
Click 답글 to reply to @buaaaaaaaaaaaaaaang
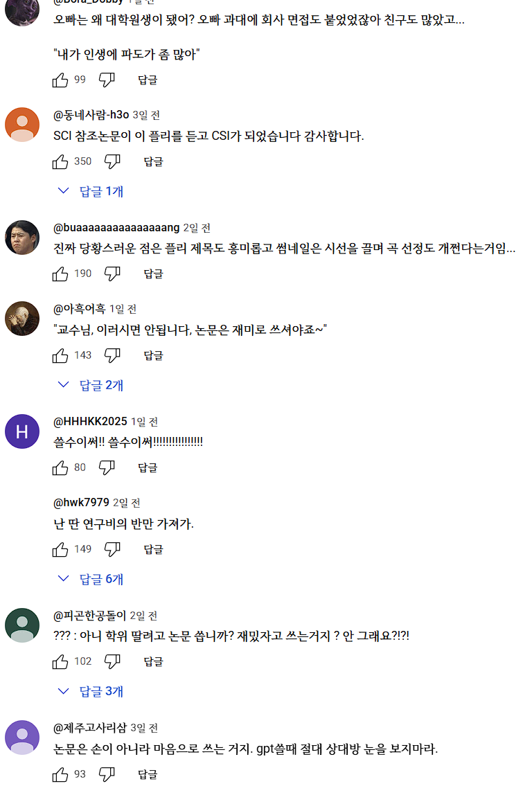click(x=153, y=274)
